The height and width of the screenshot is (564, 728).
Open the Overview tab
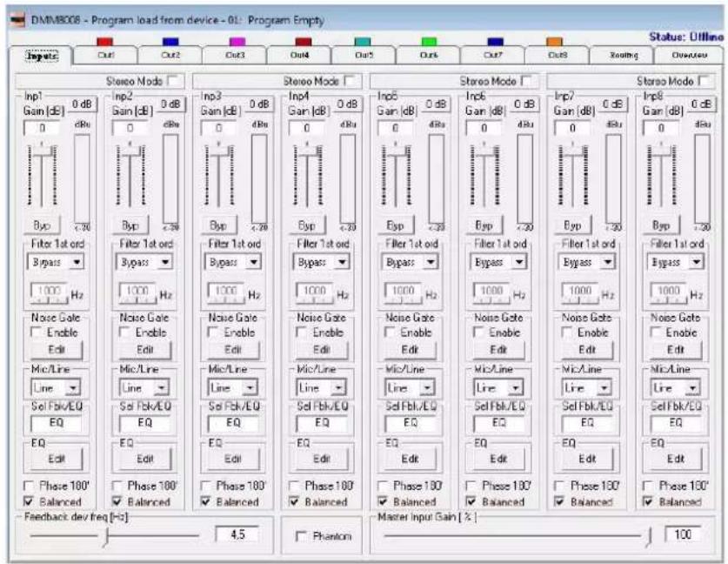pos(690,56)
